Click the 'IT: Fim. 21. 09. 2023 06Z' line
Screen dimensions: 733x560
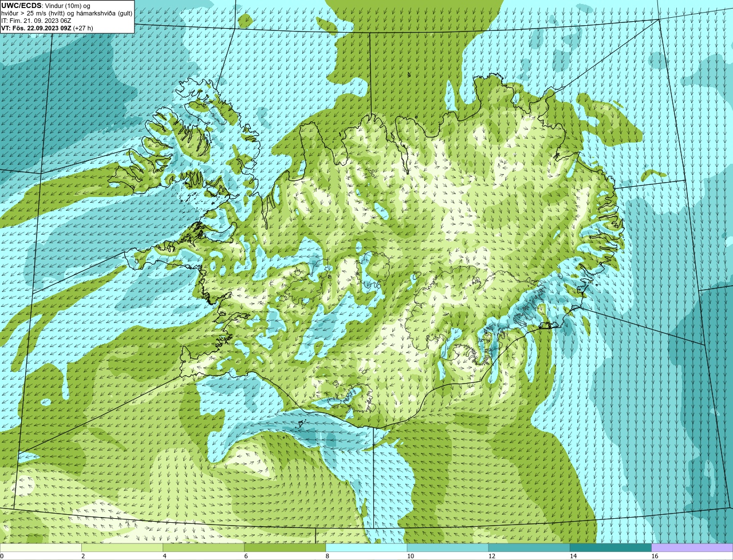click(x=36, y=21)
